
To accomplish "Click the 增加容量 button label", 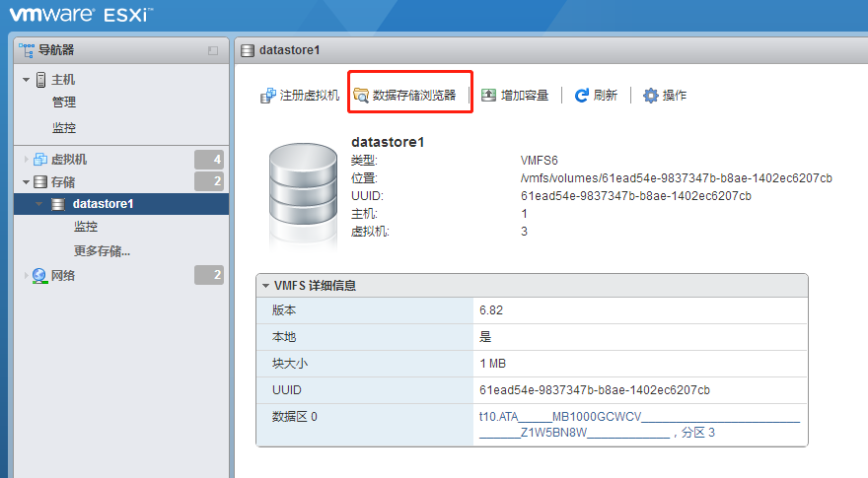I will [524, 96].
